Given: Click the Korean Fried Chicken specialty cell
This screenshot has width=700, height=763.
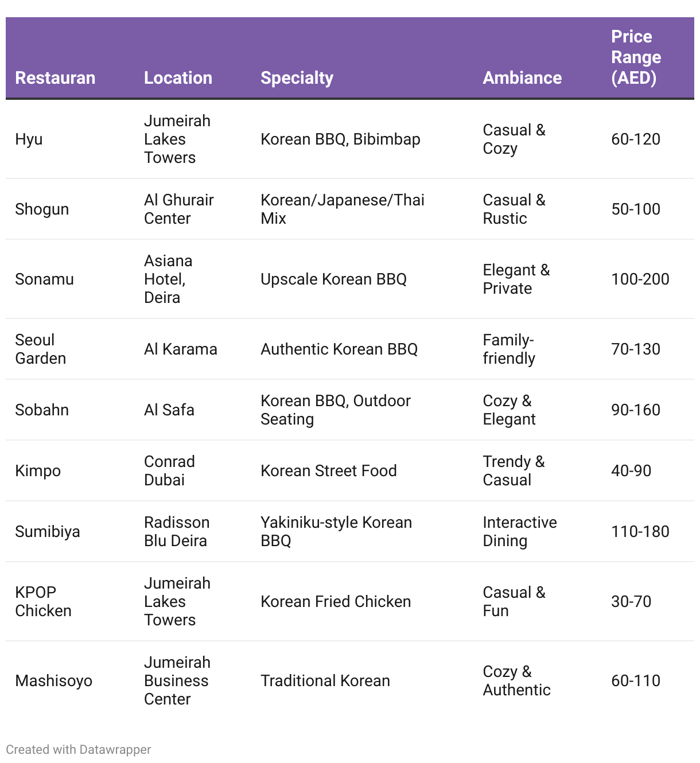Looking at the screenshot, I should click(x=336, y=601).
